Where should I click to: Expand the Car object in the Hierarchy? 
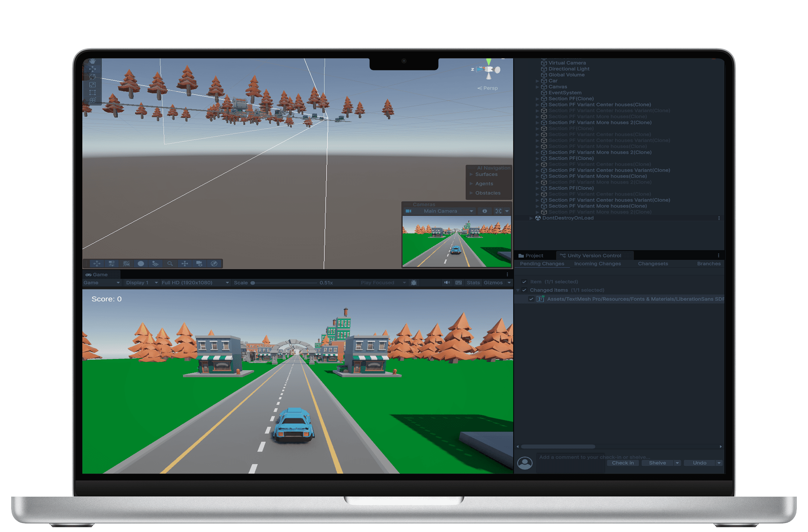[x=538, y=80]
